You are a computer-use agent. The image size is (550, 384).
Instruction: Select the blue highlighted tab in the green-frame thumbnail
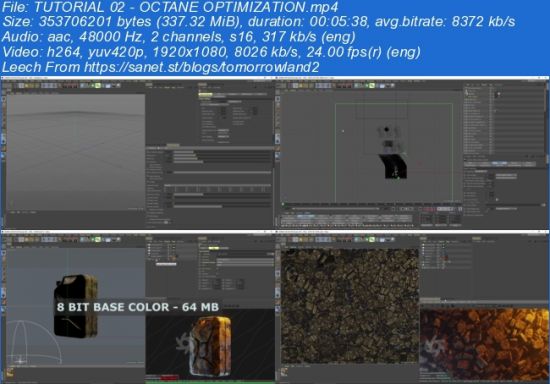point(499,163)
